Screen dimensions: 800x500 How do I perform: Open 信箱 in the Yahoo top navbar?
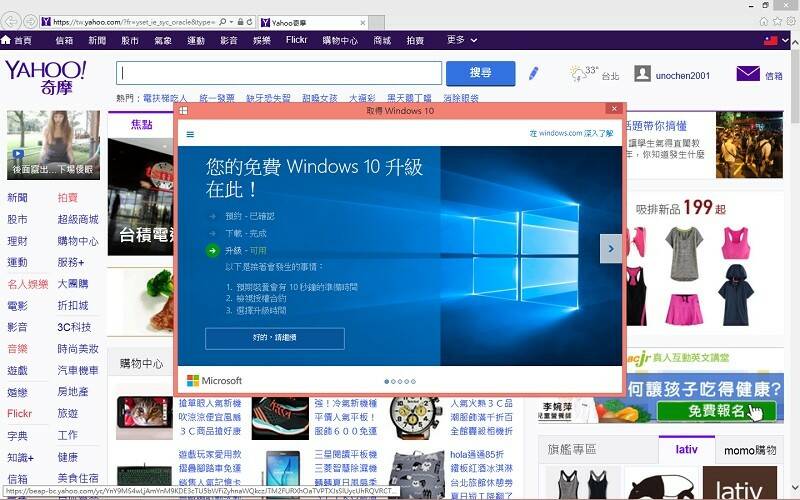(64, 40)
